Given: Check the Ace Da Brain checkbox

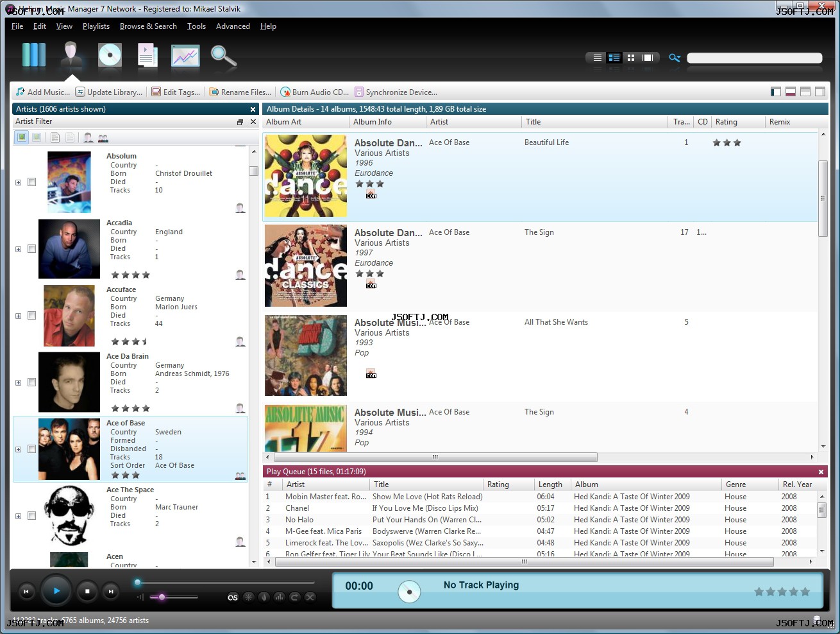Looking at the screenshot, I should (x=31, y=382).
